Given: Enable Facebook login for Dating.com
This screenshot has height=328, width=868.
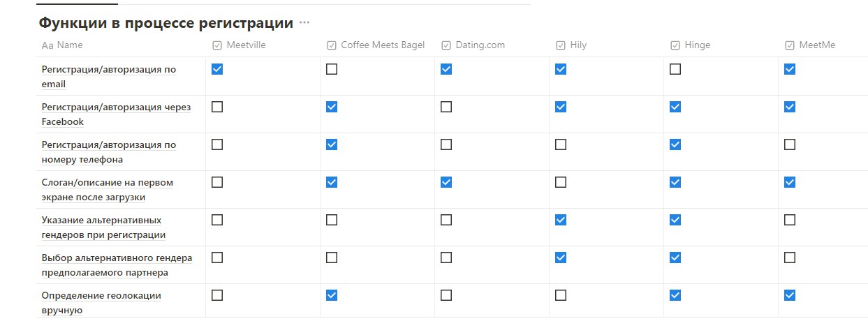Looking at the screenshot, I should tap(446, 107).
